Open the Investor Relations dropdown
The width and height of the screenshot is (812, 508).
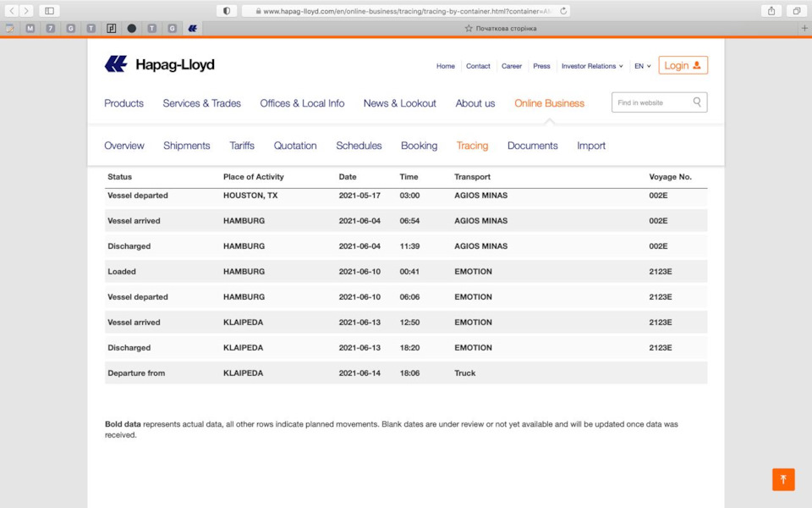(x=592, y=66)
